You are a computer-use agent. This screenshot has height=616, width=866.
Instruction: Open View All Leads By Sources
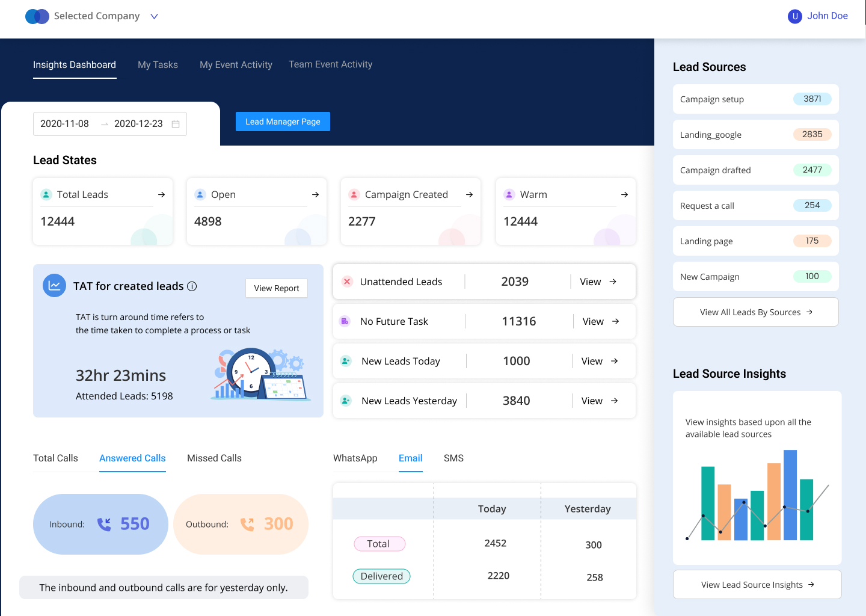click(x=755, y=312)
